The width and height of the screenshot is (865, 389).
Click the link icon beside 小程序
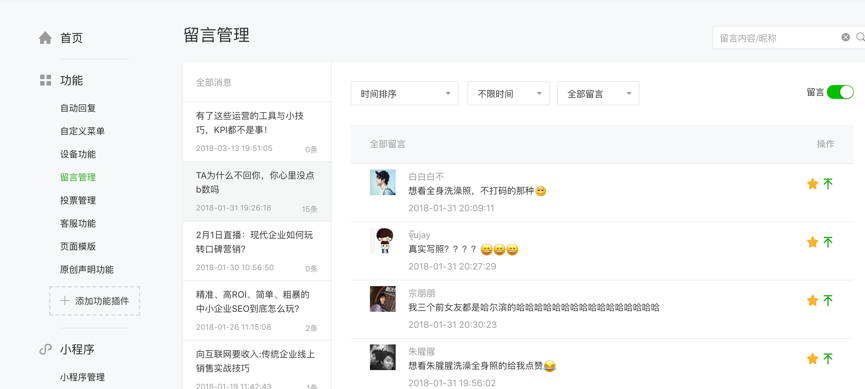click(x=45, y=349)
